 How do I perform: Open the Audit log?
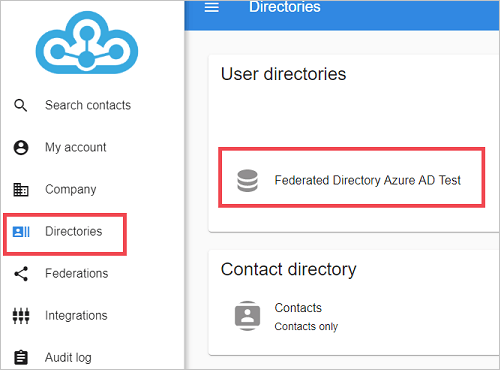click(68, 358)
